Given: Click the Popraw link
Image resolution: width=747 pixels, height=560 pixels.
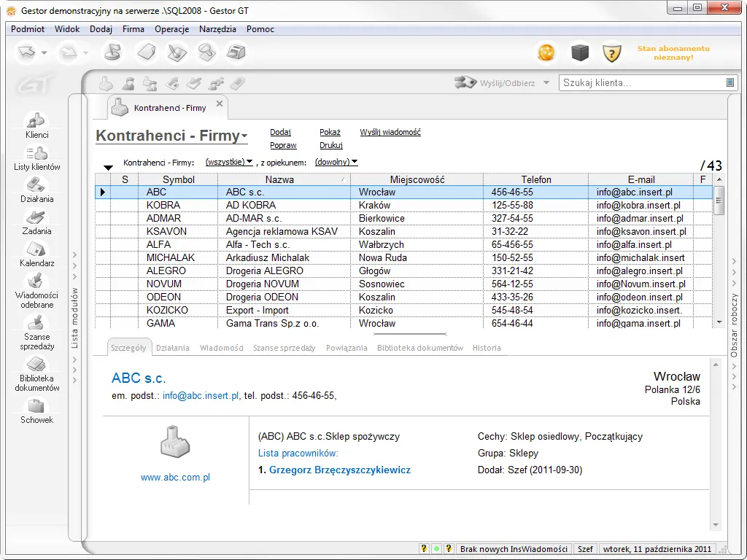Looking at the screenshot, I should pos(283,145).
